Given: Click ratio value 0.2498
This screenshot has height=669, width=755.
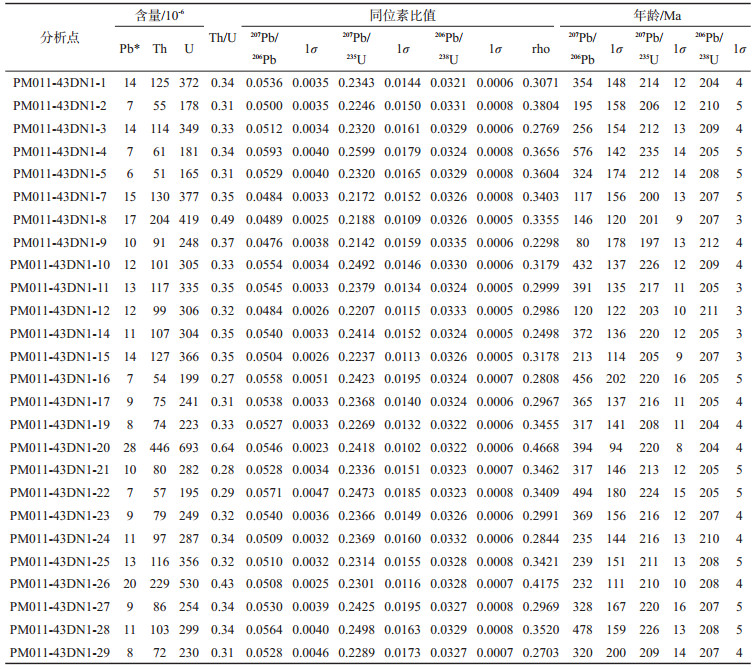Looking at the screenshot, I should [356, 630].
